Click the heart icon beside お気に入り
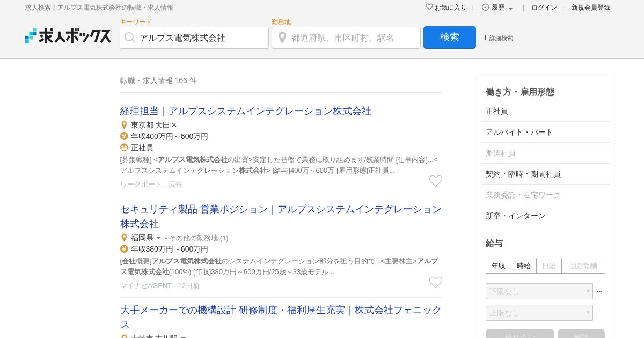This screenshot has height=338, width=644. tap(429, 7)
